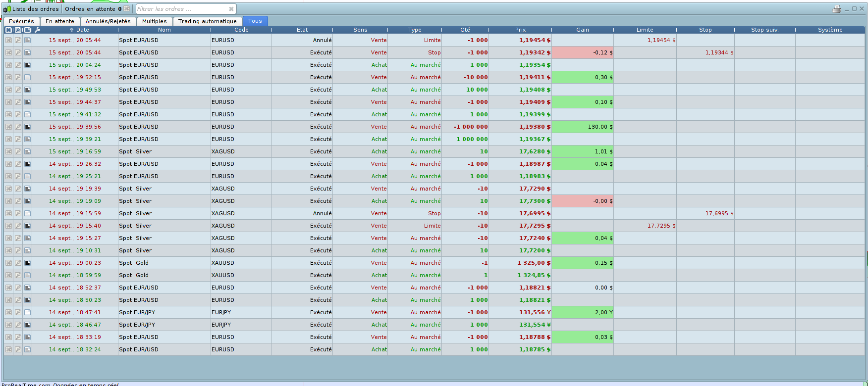Screen dimensions: 868x386
Task: Click the cancel-all icon in header row
Action: (8, 30)
